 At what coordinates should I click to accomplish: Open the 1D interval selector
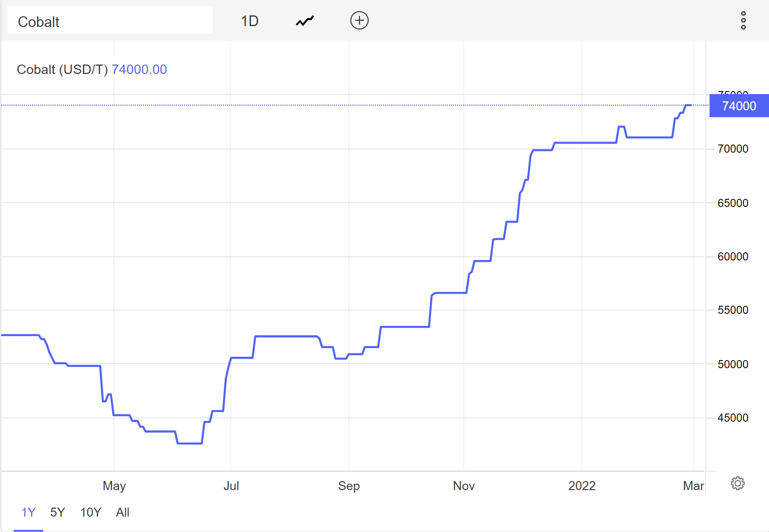pos(249,21)
